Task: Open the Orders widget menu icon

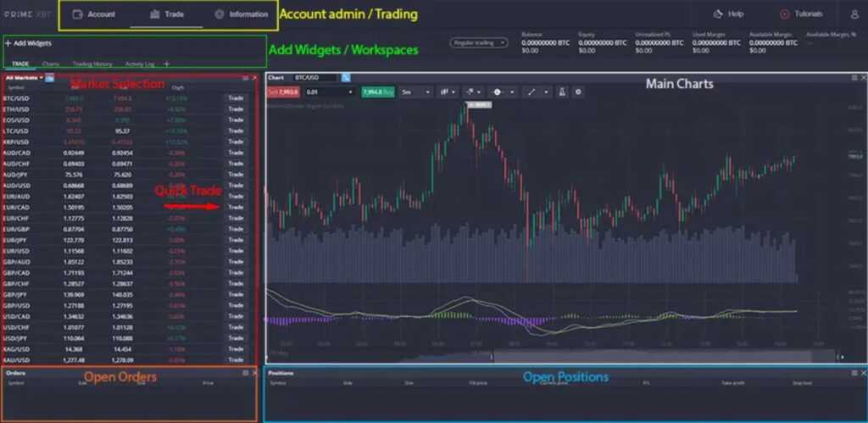Action: [245, 373]
